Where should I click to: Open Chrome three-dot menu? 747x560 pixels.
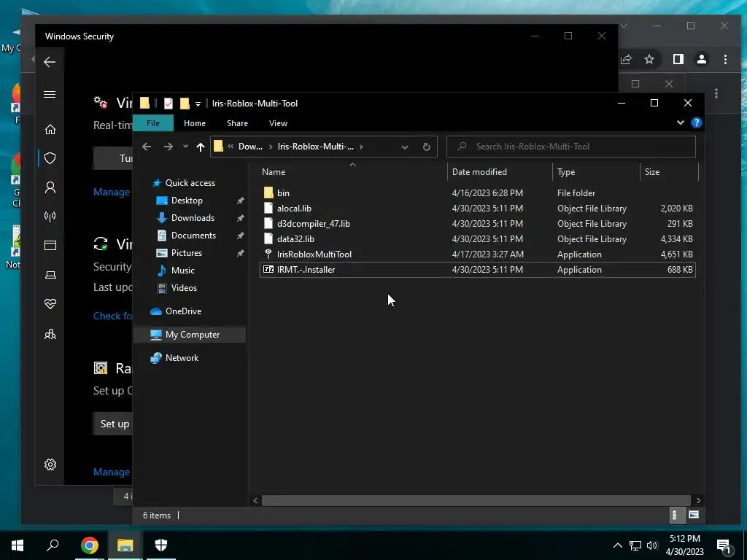click(725, 59)
